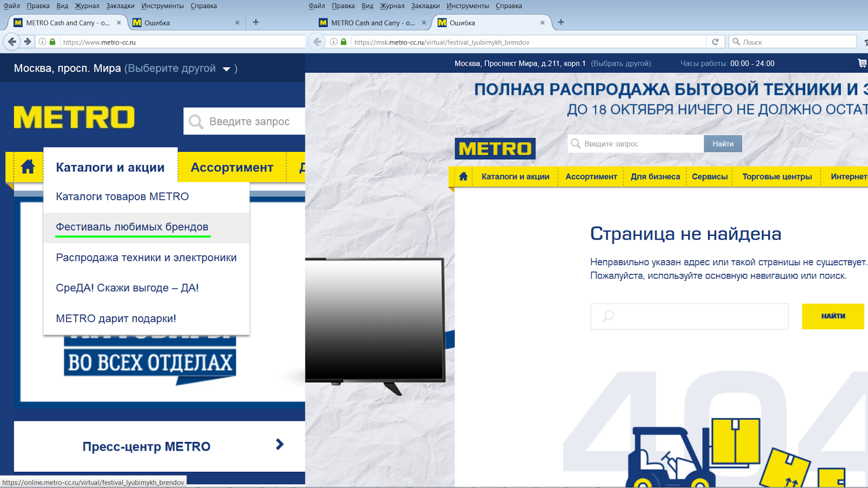Viewport: 868px width, 488px height.
Task: Click the Найти button beside site search
Action: (723, 144)
